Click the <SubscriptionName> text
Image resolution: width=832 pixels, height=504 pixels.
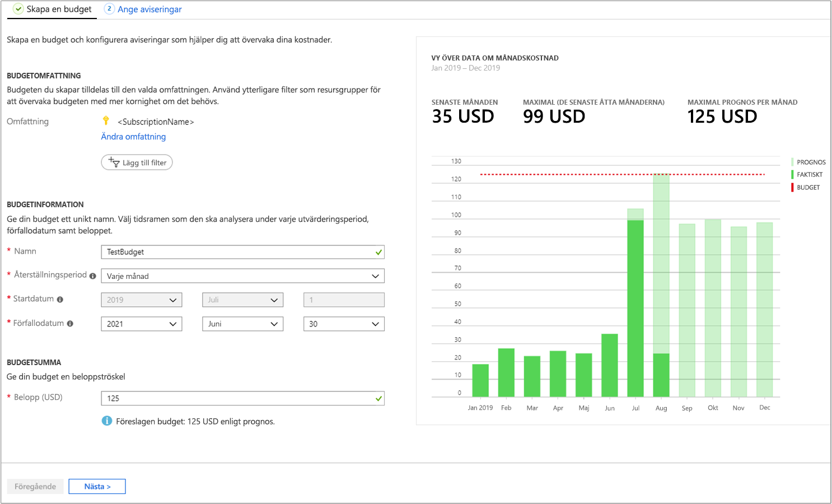[x=156, y=122]
